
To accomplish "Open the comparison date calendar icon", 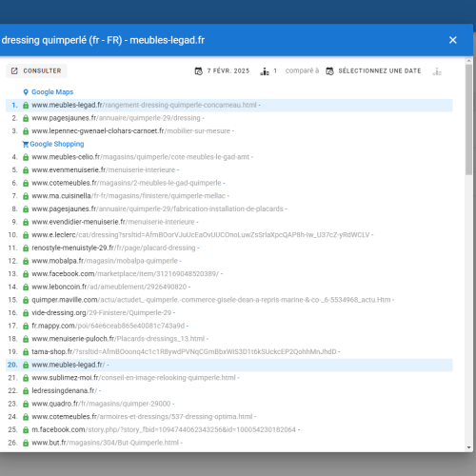I will (x=329, y=71).
